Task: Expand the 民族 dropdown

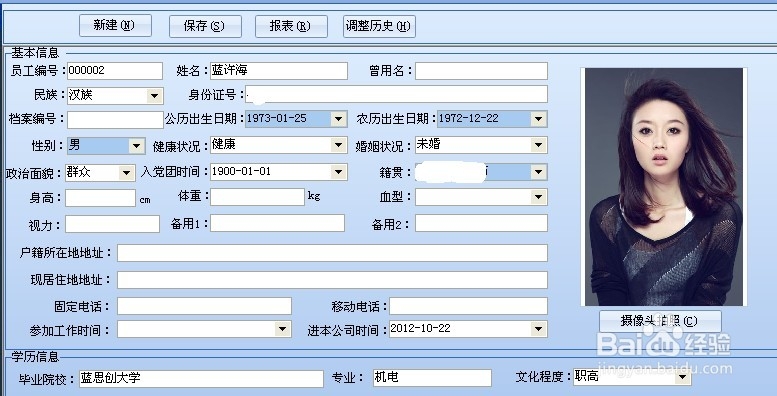Action: point(155,96)
